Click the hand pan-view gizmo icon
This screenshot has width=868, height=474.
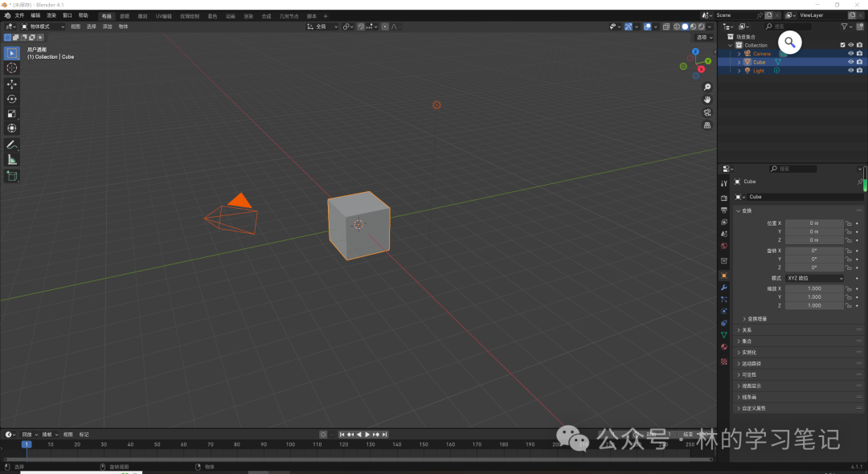pos(707,100)
